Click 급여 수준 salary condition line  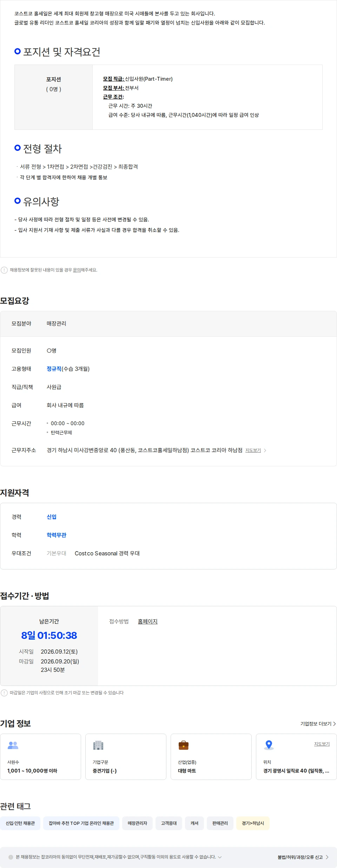tap(184, 115)
